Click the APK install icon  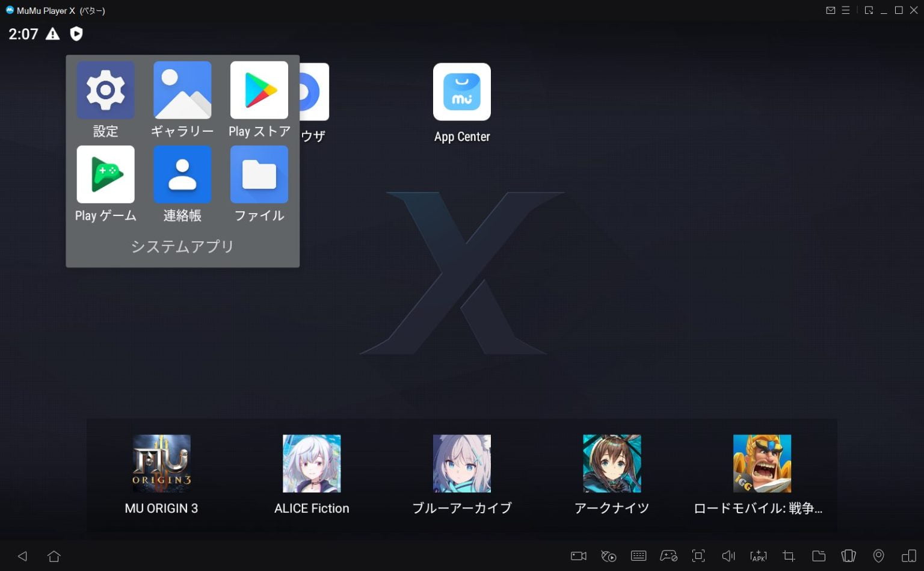point(759,556)
